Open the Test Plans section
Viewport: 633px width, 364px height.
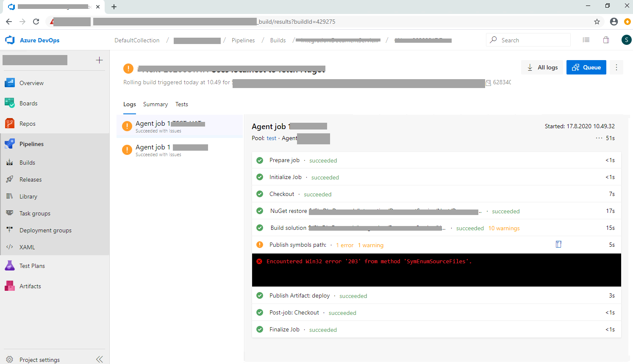coord(33,265)
